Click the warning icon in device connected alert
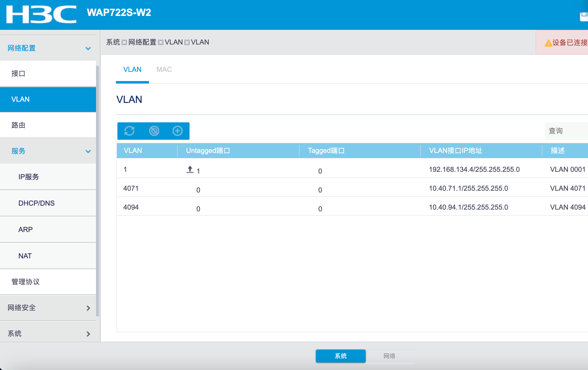 548,43
